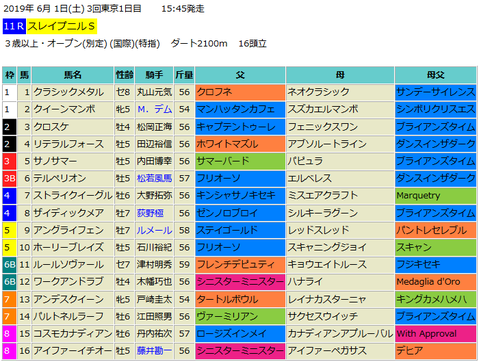The image size is (479, 362).
Task: Select horse name クロスケ
Action: pos(51,127)
